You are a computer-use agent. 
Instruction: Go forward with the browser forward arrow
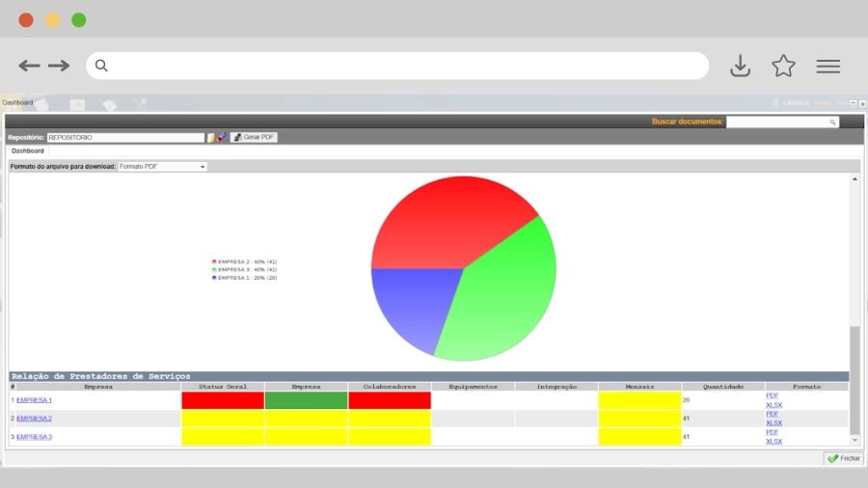60,66
